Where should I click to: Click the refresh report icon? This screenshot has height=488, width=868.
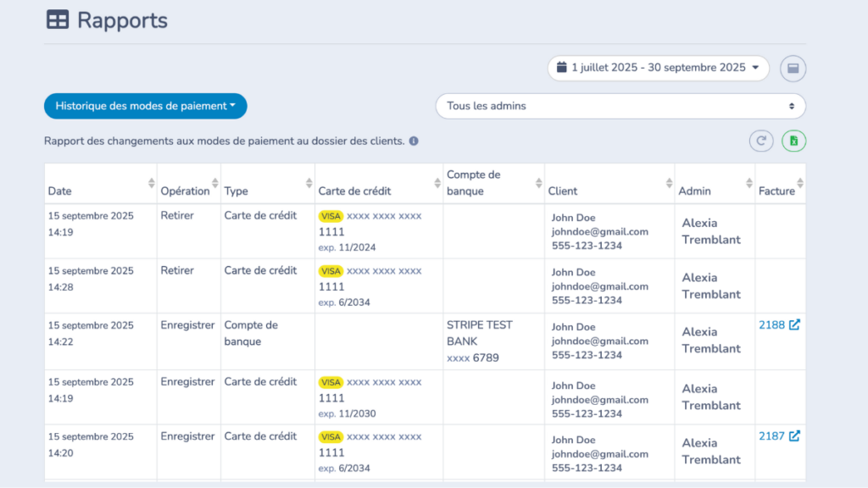761,141
